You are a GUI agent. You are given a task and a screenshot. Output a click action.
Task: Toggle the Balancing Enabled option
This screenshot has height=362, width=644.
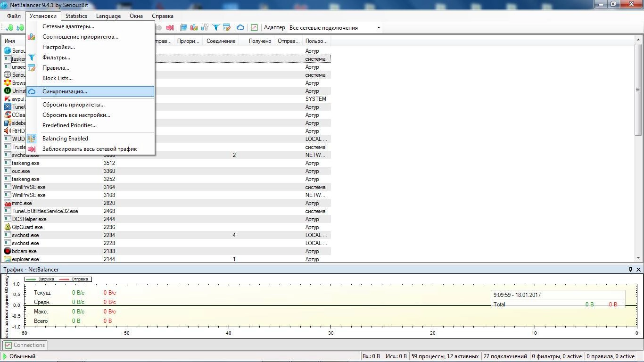(91, 139)
